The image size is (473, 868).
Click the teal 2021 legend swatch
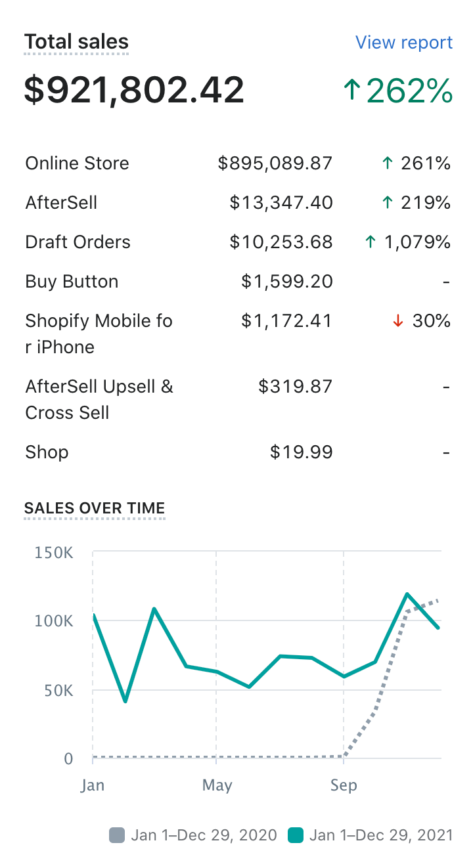(296, 835)
